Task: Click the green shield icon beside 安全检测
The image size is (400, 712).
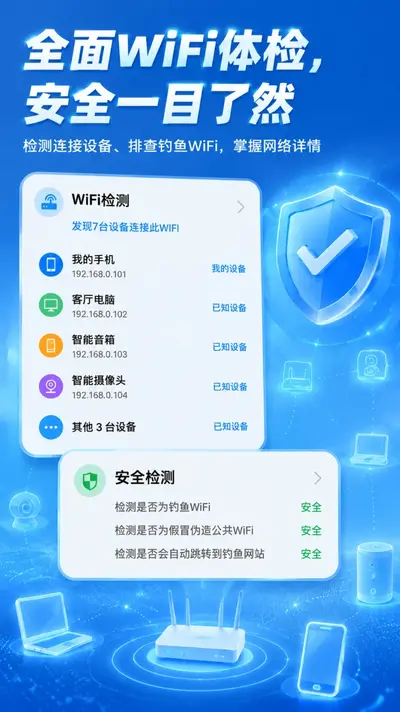Action: point(90,480)
